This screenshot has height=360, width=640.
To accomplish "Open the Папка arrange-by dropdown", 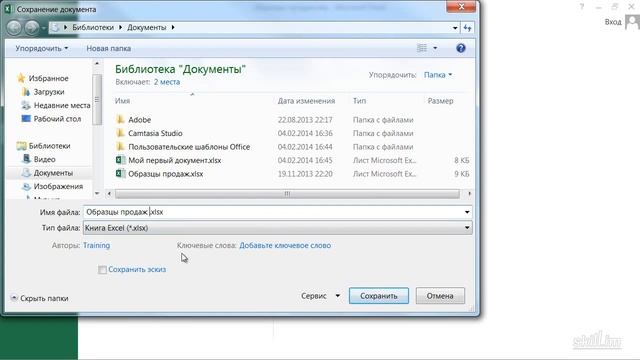I will coord(438,75).
